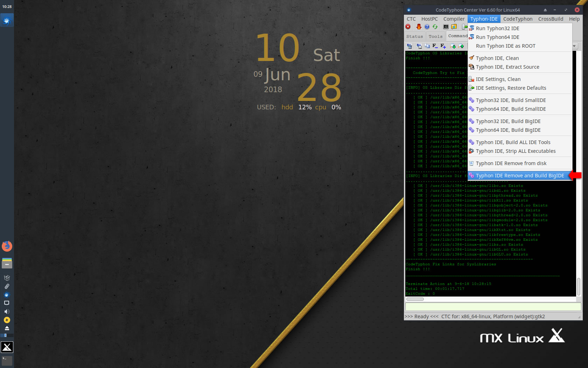588x368 pixels.
Task: Select Run Typhon64 IDE
Action: (520, 37)
